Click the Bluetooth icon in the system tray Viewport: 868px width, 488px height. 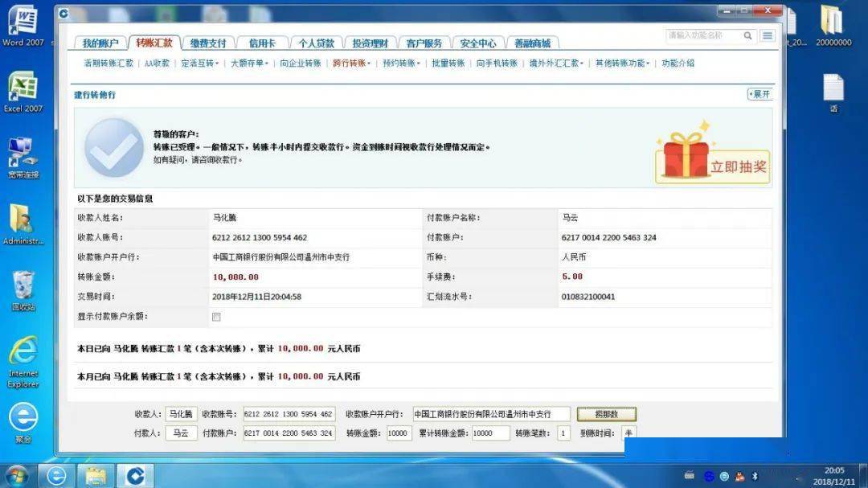(754, 478)
